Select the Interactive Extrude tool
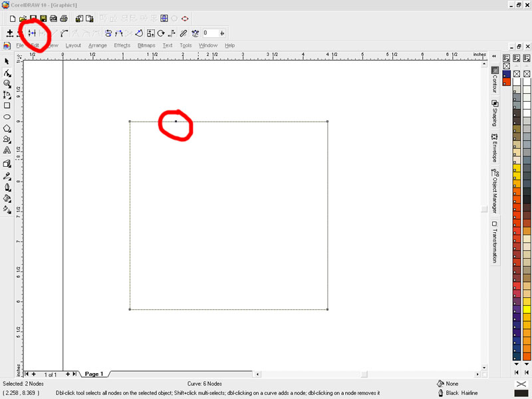 [x=7, y=164]
